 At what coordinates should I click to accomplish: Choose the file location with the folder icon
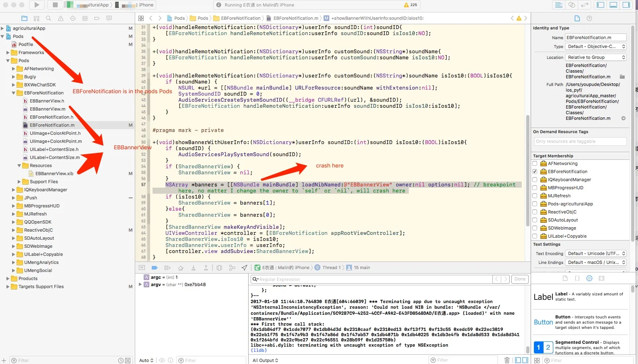tap(622, 77)
